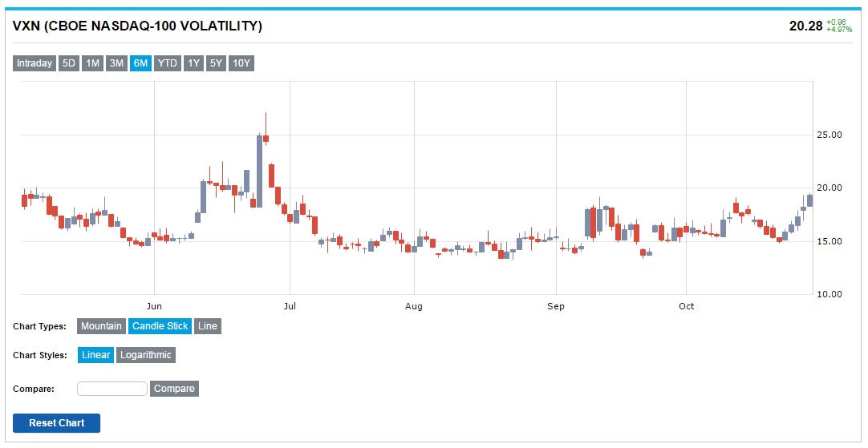Select the 5Y time range

coord(216,63)
